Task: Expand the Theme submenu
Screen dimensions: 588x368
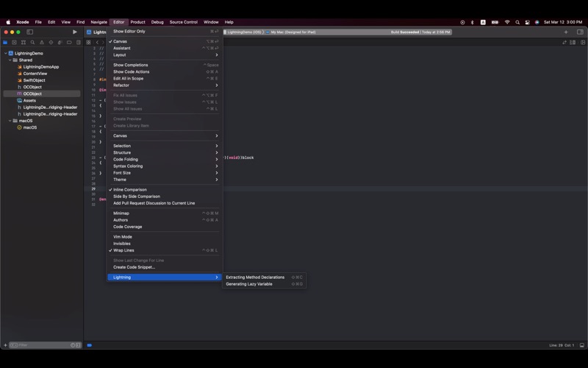Action: click(x=164, y=180)
